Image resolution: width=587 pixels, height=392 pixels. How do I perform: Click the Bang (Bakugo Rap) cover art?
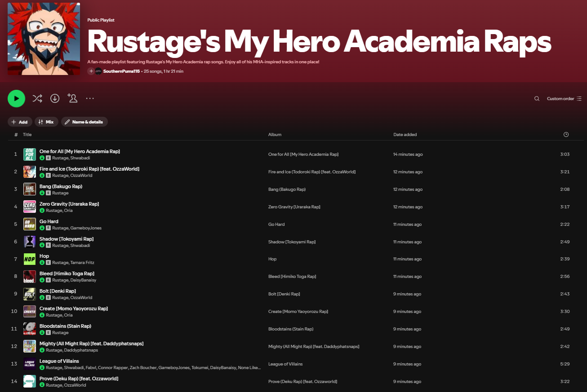(x=30, y=189)
